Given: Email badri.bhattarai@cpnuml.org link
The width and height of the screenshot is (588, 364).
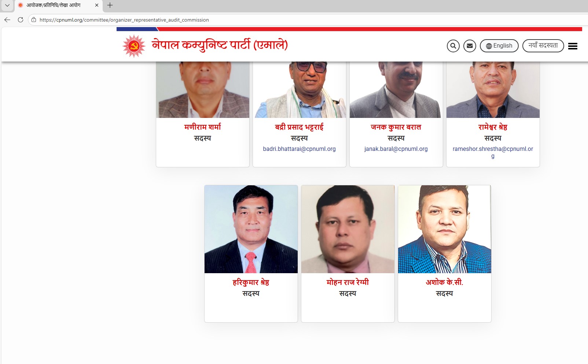Looking at the screenshot, I should (299, 149).
